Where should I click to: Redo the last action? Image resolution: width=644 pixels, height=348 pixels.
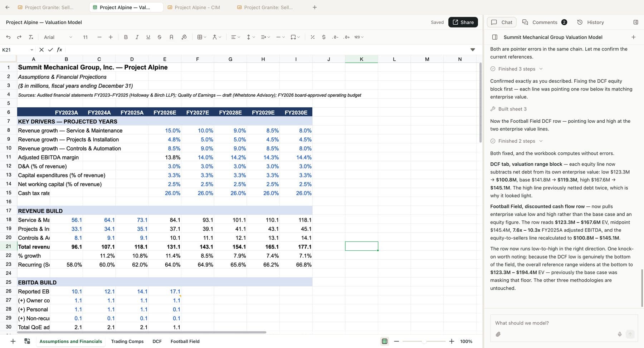point(19,37)
